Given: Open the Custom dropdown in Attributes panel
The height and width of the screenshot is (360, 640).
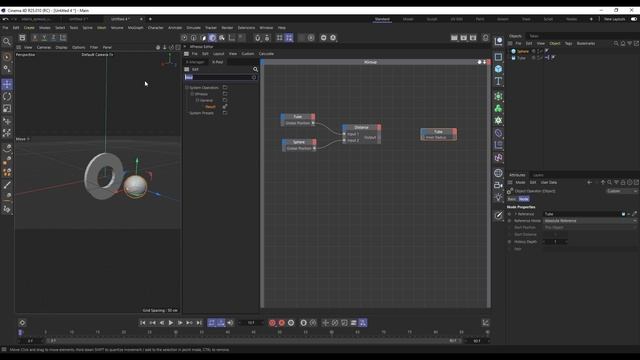Looking at the screenshot, I should pos(622,191).
